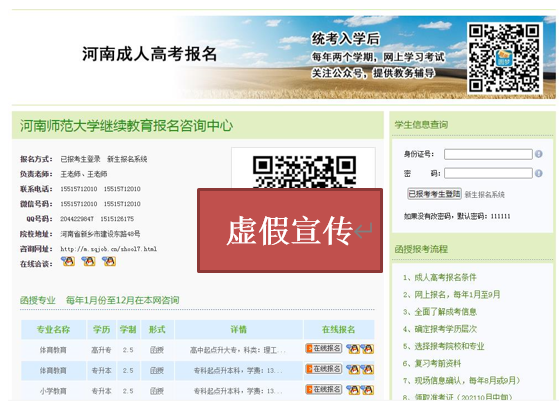This screenshot has width=559, height=410.
Task: Open step 1 成人高考报名条件
Action: point(440,277)
